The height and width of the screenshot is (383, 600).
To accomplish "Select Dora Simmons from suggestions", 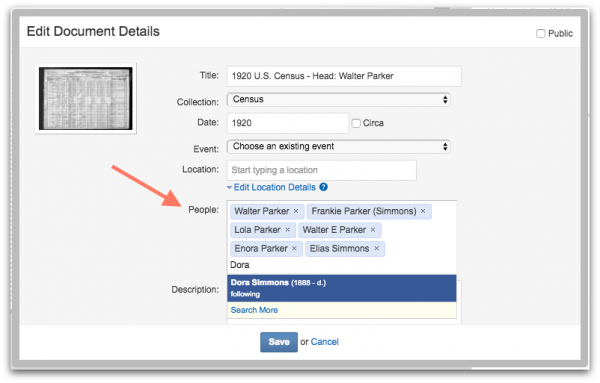I will [342, 288].
